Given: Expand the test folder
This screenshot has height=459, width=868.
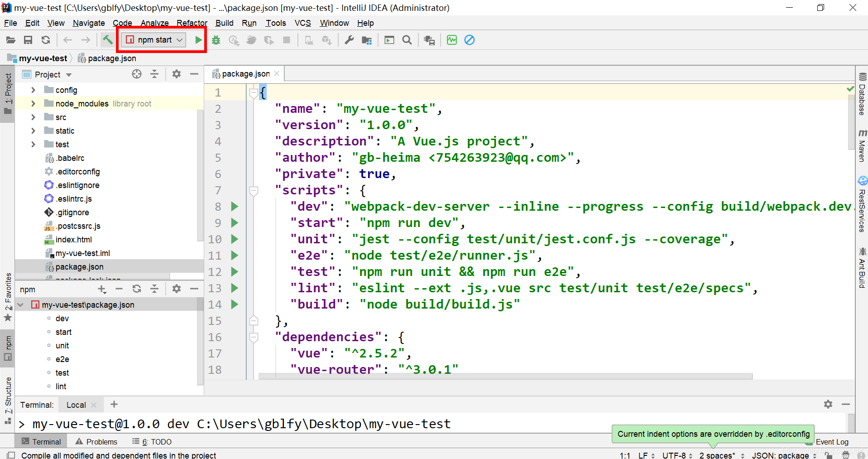Looking at the screenshot, I should pos(33,145).
